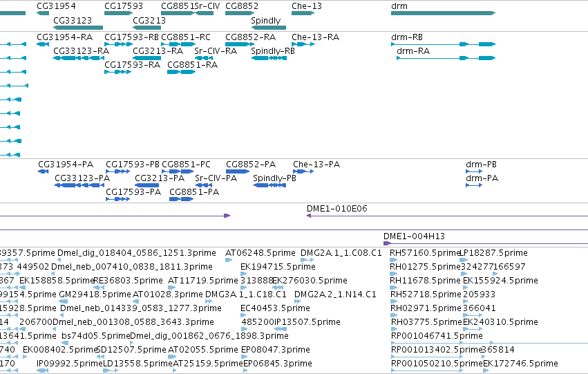Click the CG31954 gene feature

[43, 13]
